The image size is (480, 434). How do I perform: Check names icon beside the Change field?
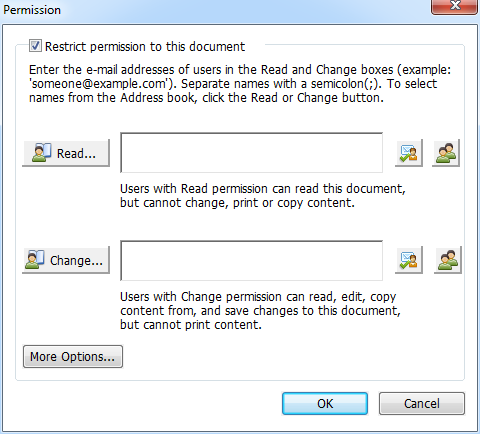click(409, 260)
